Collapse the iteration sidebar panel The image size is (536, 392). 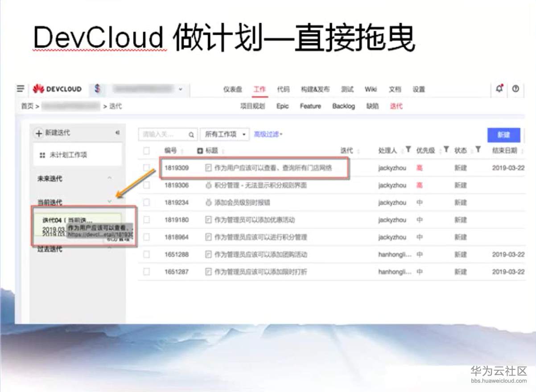point(118,133)
